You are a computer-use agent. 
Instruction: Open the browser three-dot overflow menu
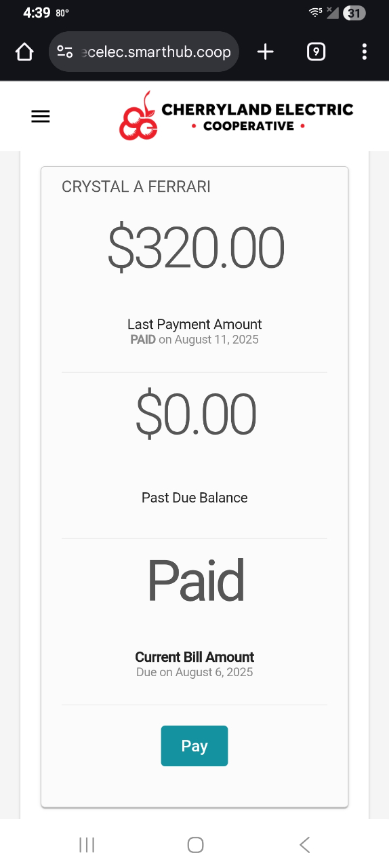[x=365, y=52]
